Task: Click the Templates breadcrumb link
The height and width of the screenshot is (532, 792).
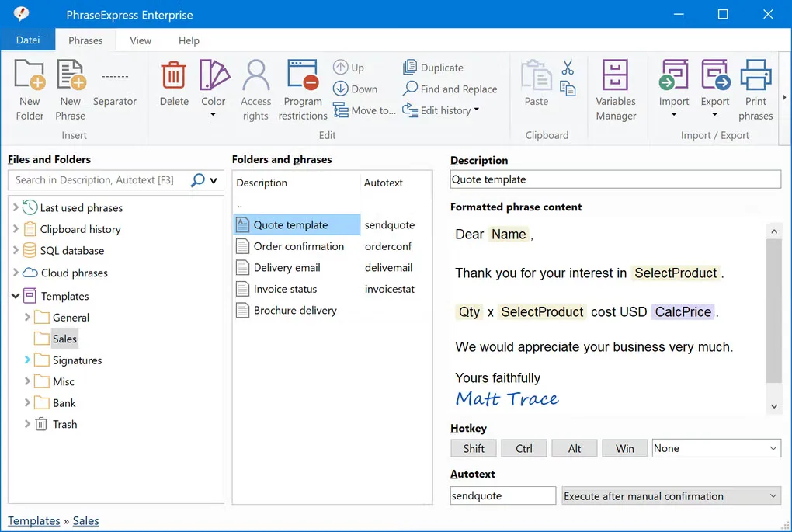Action: (x=34, y=520)
